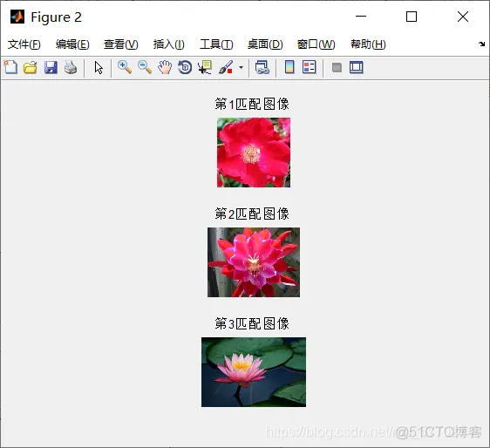The image size is (490, 448).
Task: Click the New Figure icon
Action: [10, 67]
